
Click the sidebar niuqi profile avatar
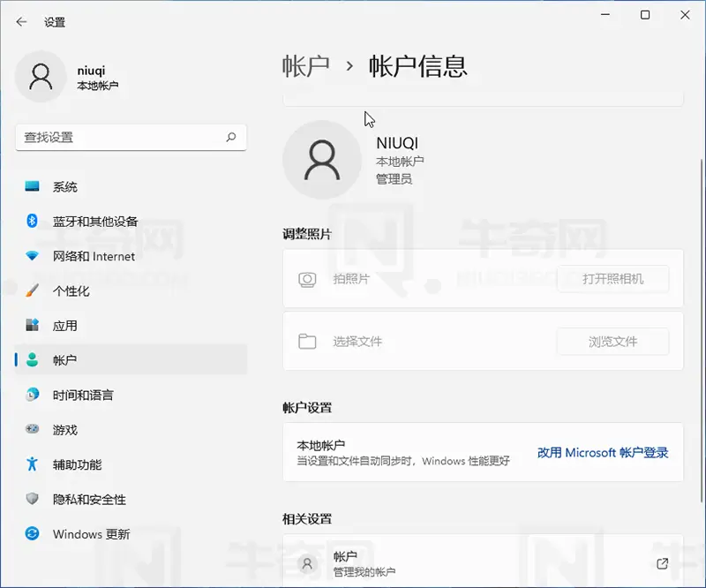pos(41,77)
